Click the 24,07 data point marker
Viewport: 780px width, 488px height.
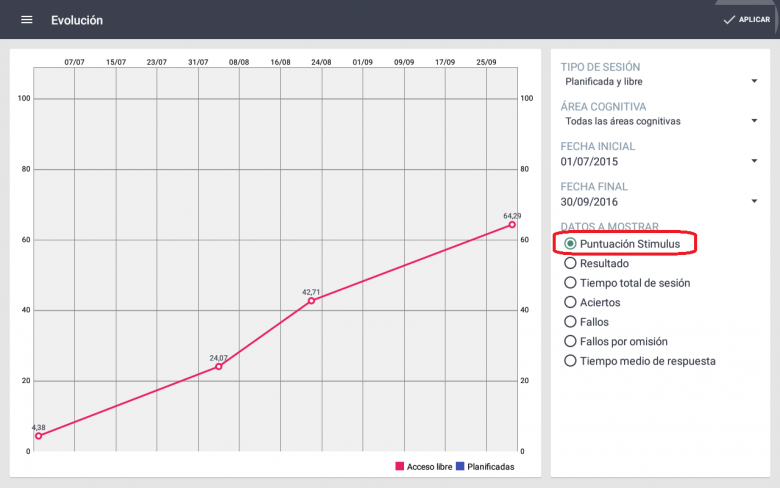219,366
